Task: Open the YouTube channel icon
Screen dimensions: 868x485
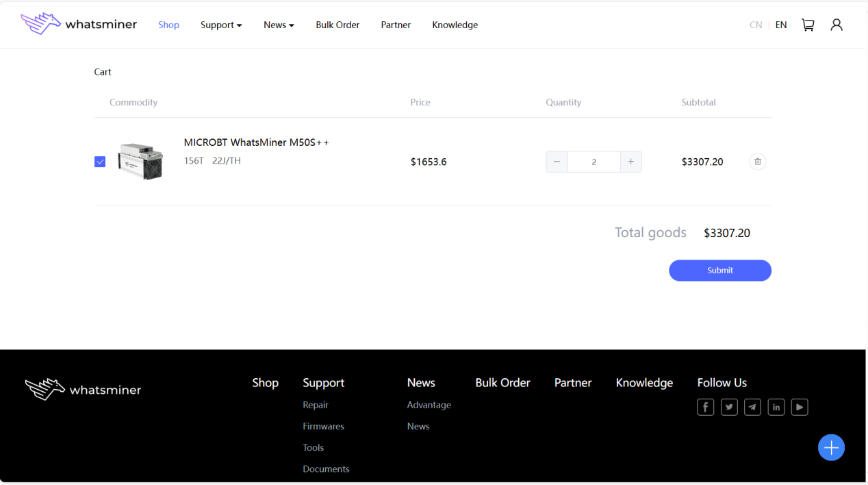Action: pyautogui.click(x=800, y=408)
